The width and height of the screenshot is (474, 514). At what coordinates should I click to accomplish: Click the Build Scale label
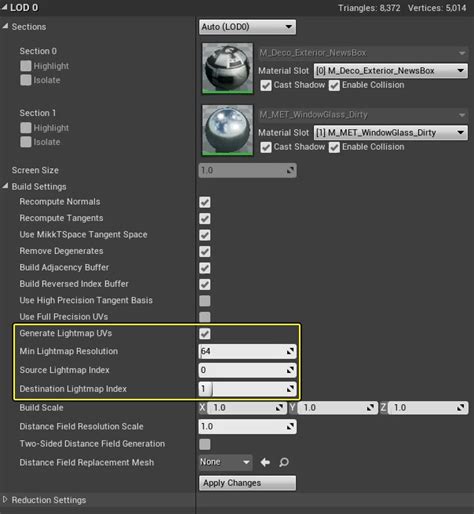click(x=41, y=407)
